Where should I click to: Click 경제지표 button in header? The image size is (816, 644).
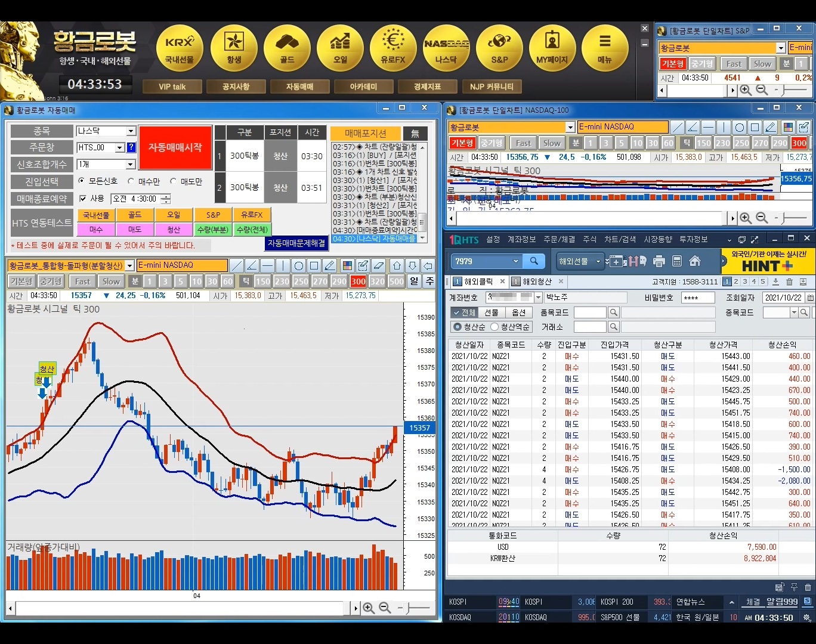click(427, 87)
